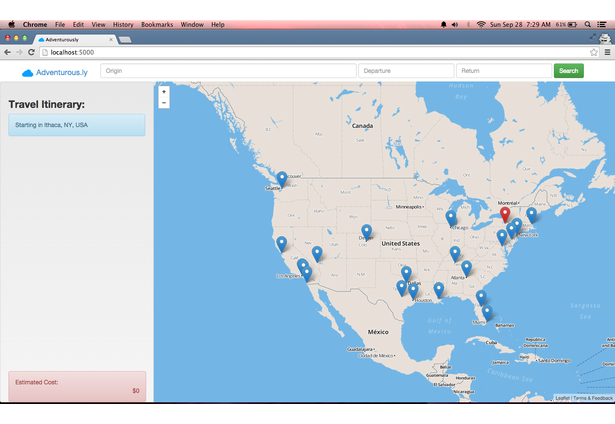Click the volume icon in menu bar

[x=455, y=24]
